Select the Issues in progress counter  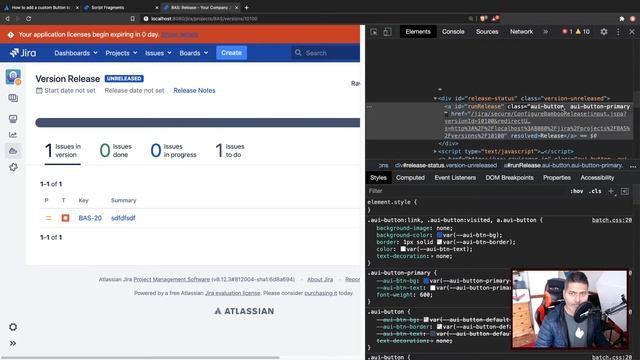[173, 151]
